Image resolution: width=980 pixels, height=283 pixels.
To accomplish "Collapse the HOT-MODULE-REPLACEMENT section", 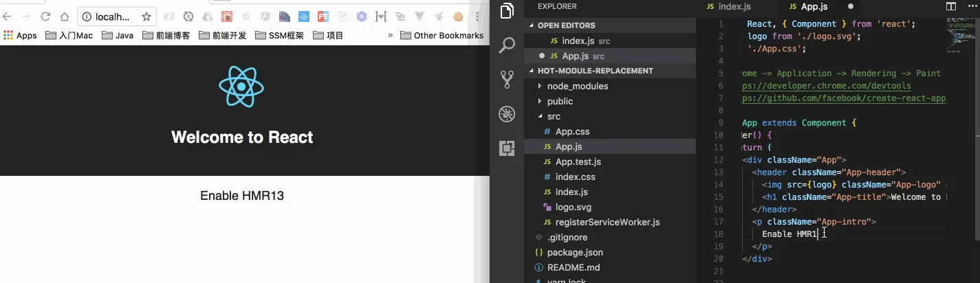I will click(x=610, y=71).
